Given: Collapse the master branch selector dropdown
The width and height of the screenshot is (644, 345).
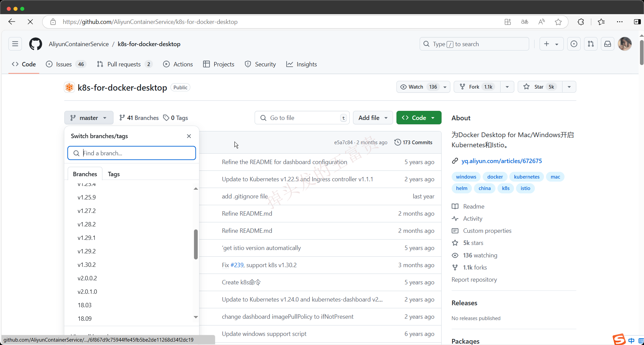Looking at the screenshot, I should click(x=89, y=118).
